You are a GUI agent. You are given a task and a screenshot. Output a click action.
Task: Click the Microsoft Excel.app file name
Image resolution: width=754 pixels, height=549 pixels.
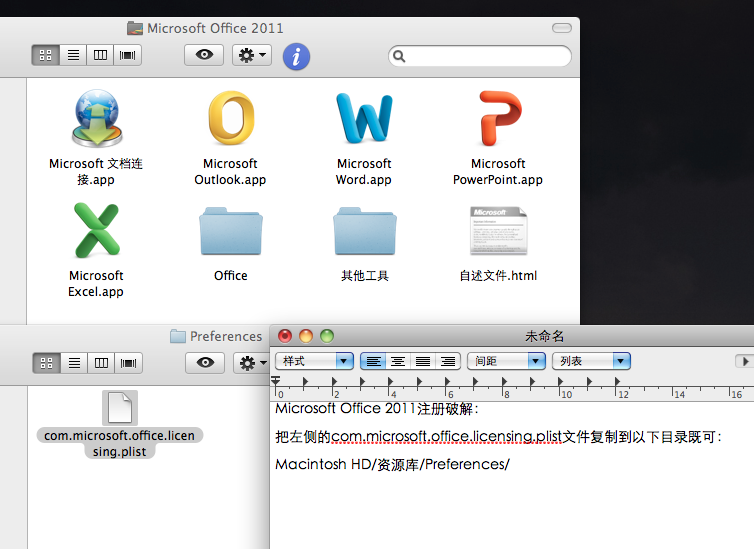pyautogui.click(x=96, y=284)
